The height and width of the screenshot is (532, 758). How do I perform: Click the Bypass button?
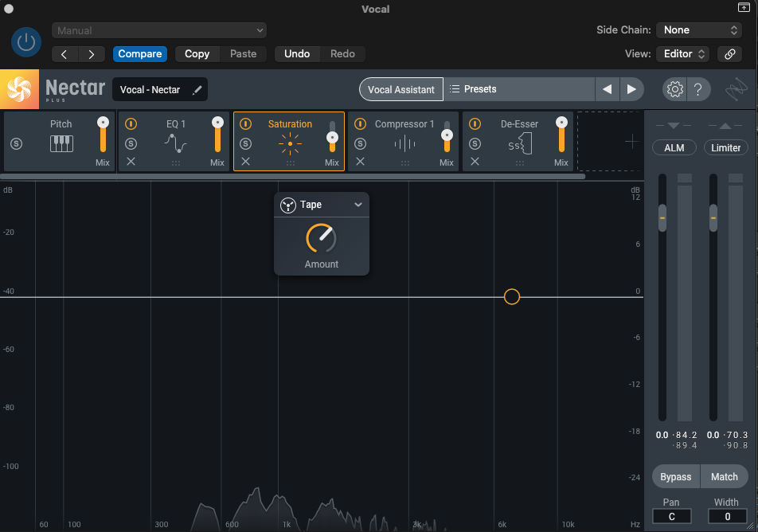(676, 477)
